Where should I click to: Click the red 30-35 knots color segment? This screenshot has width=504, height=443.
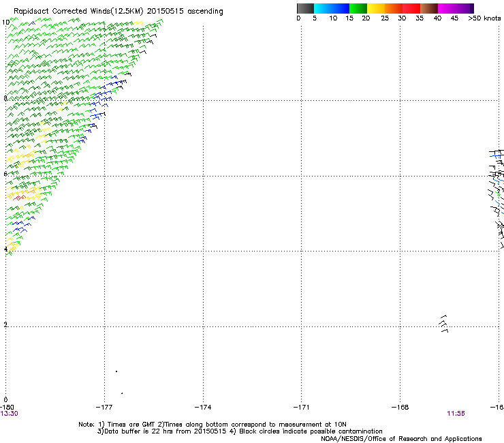411,8
